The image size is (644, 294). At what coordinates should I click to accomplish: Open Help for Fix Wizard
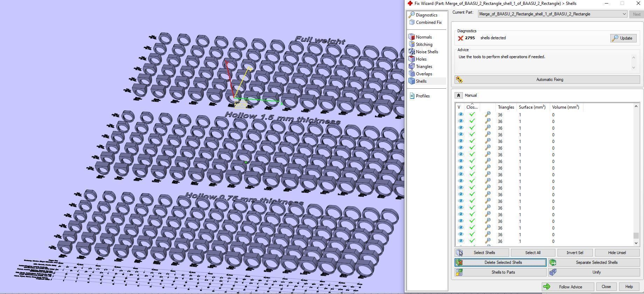pyautogui.click(x=629, y=287)
